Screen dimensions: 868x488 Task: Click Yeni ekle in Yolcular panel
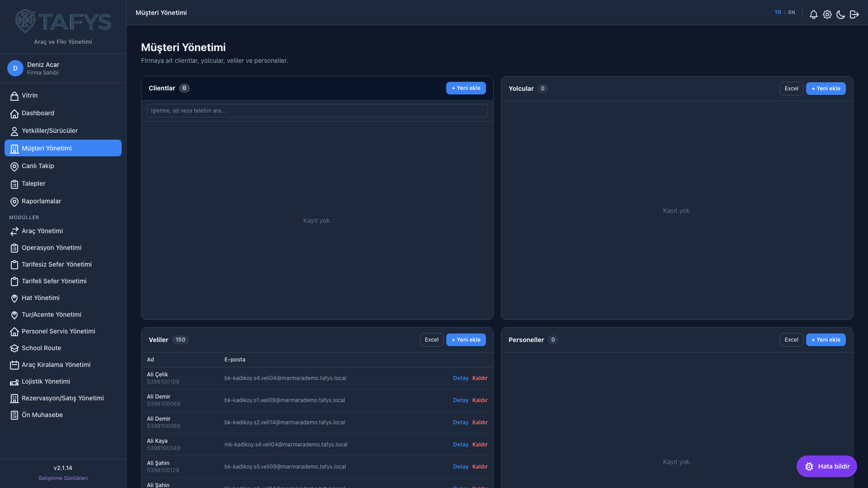coord(826,89)
